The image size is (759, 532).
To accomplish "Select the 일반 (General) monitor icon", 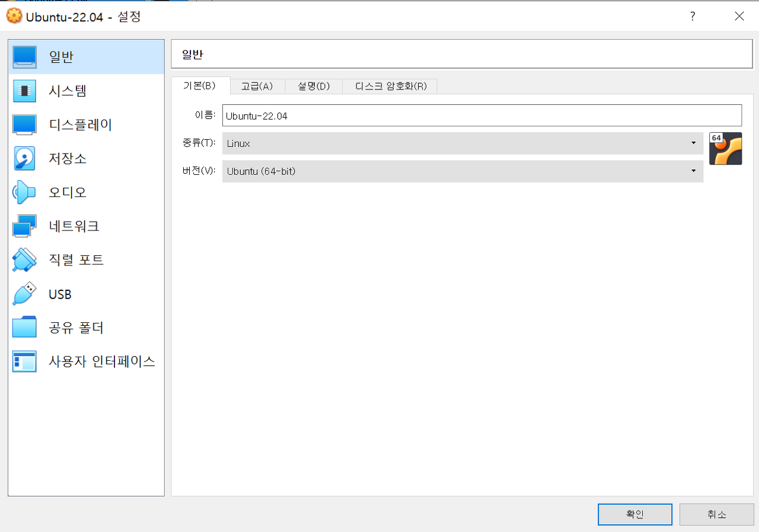I will (24, 57).
